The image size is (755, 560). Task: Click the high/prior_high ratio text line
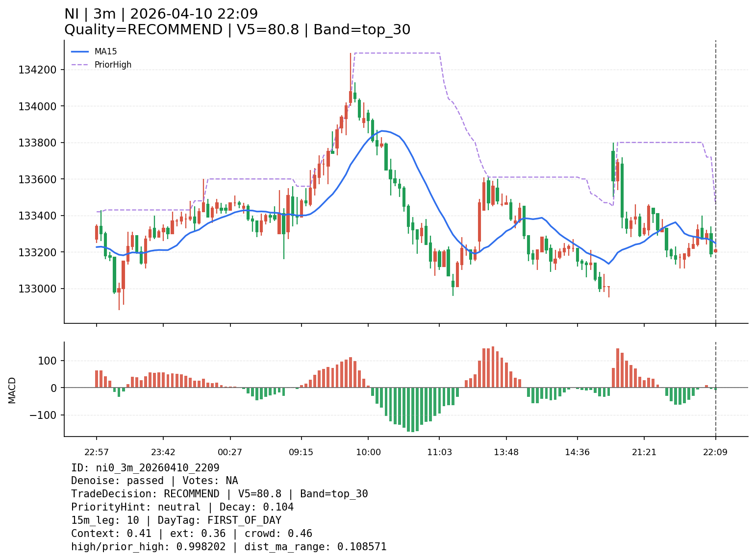[x=228, y=547]
